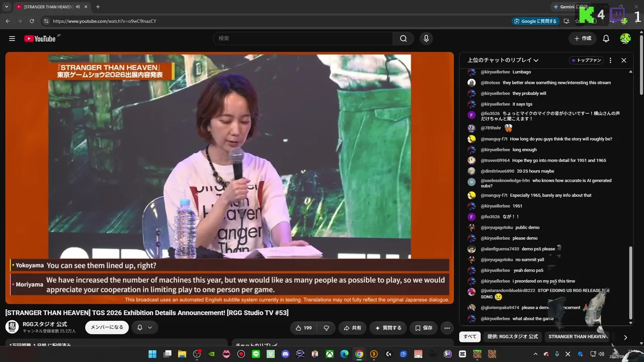Open the トップファン top fans badge
The width and height of the screenshot is (644, 362).
[586, 60]
